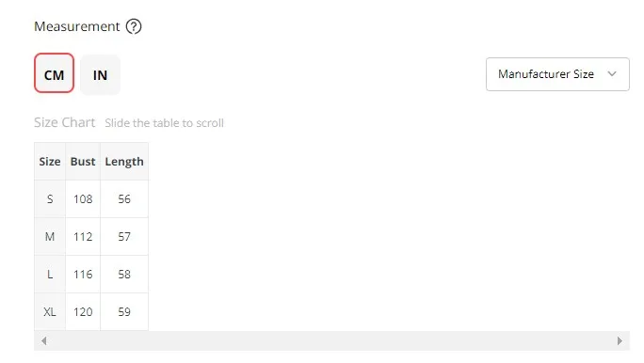Pick the S size row label
This screenshot has height=363, width=644.
[50, 199]
